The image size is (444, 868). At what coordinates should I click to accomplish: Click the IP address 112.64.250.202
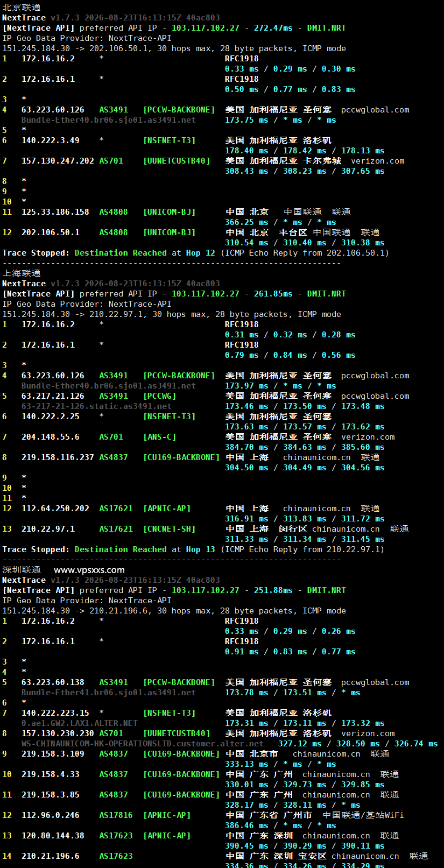tap(55, 509)
